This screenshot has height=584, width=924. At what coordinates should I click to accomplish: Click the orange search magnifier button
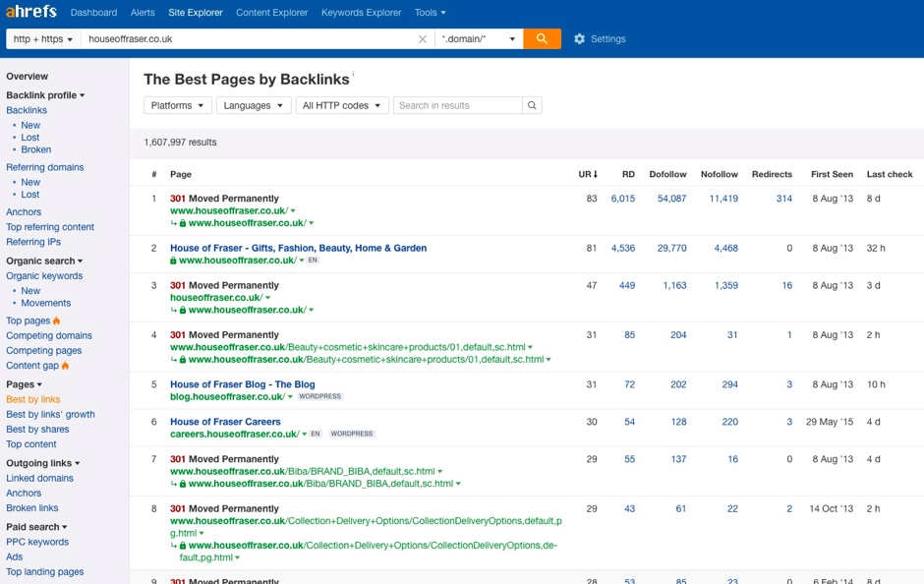point(542,38)
